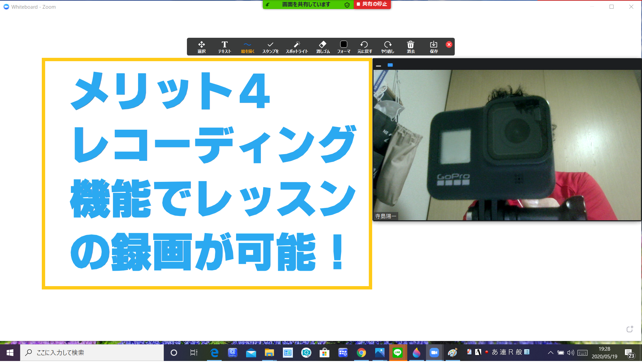
Task: Pick the スタンプ stamp tool
Action: (x=270, y=47)
